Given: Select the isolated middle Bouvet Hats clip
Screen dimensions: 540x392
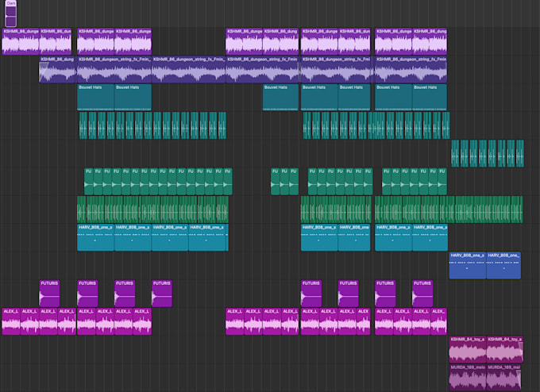Looking at the screenshot, I should click(280, 98).
